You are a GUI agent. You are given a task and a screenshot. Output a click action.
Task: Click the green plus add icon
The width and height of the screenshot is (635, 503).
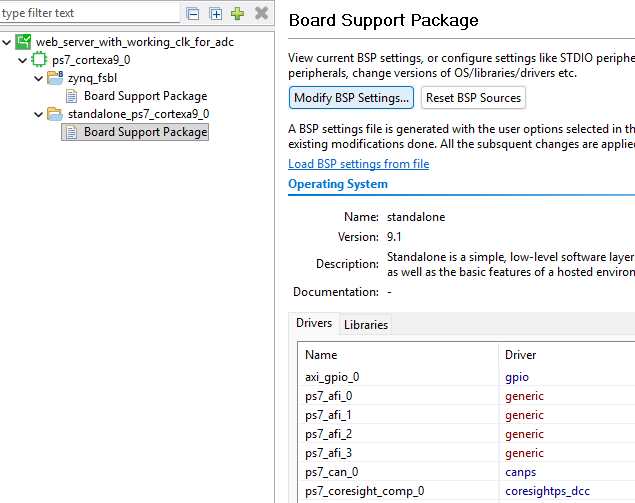(237, 13)
